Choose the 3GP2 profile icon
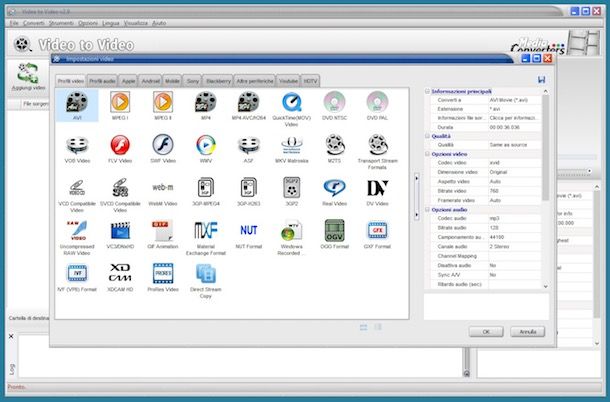Viewport: 610px width, 402px height. (x=291, y=188)
